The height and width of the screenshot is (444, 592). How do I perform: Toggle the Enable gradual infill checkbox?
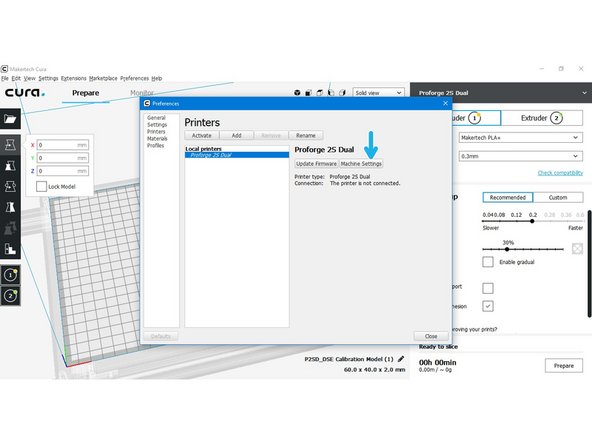click(x=488, y=262)
